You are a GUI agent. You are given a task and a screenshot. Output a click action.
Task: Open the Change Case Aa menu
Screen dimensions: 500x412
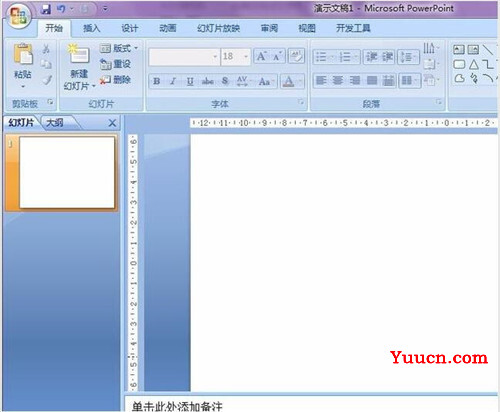coord(266,81)
